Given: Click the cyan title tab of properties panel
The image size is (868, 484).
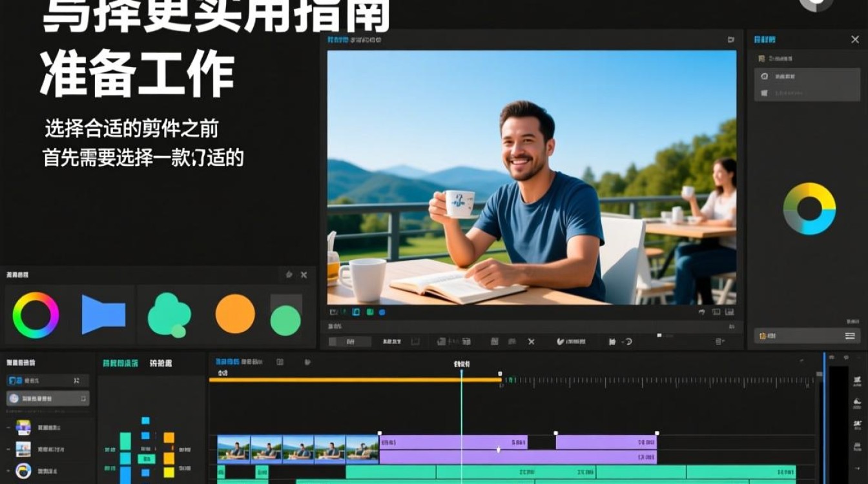Looking at the screenshot, I should [x=765, y=40].
